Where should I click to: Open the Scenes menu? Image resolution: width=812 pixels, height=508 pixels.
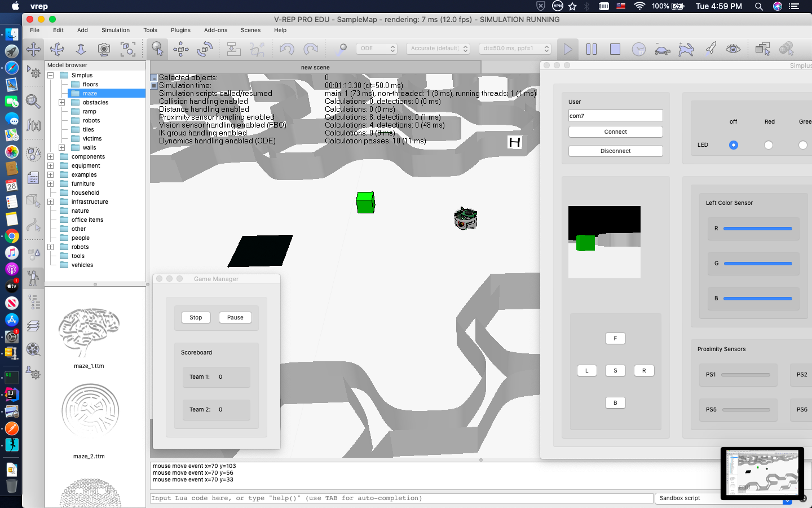point(250,30)
